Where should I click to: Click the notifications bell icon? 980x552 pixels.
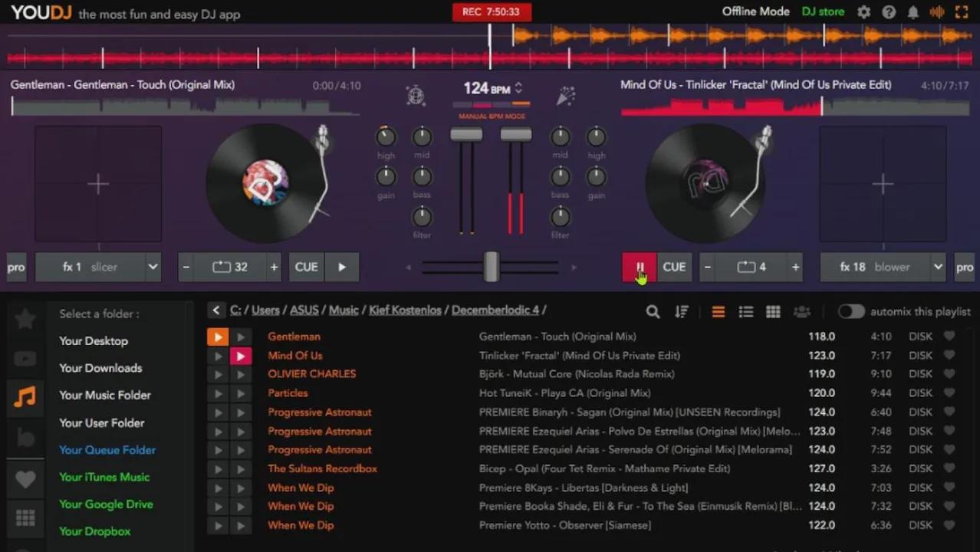[913, 12]
